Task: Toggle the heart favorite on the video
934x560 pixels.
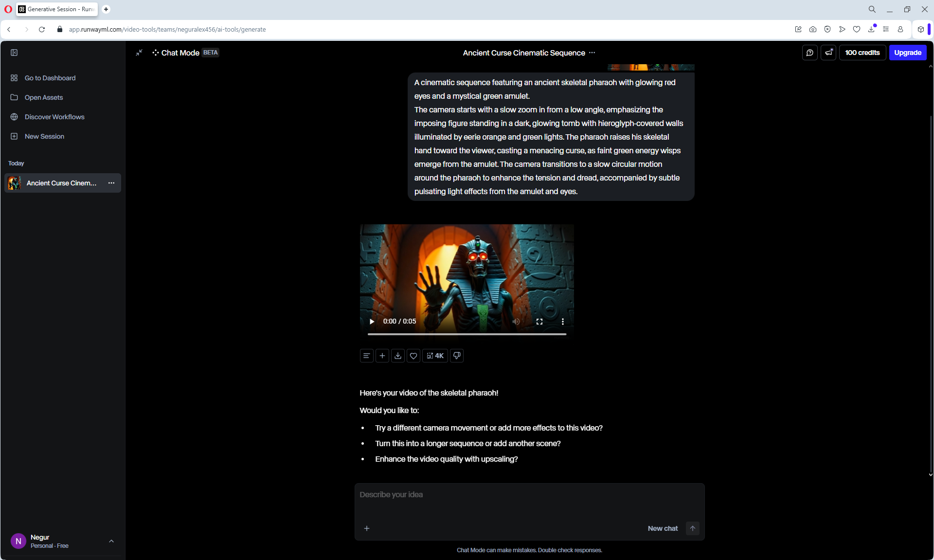Action: pos(413,356)
